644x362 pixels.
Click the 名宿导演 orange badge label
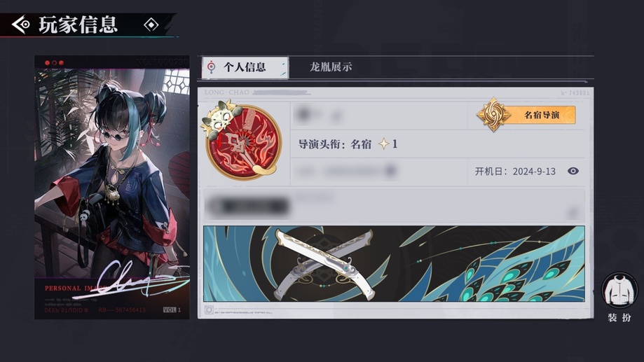click(542, 115)
